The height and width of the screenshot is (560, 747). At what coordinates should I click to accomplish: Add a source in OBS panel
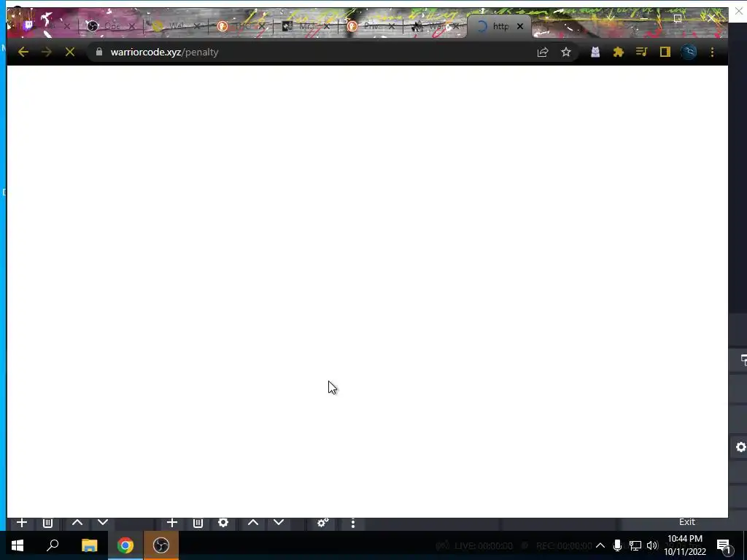(x=172, y=523)
